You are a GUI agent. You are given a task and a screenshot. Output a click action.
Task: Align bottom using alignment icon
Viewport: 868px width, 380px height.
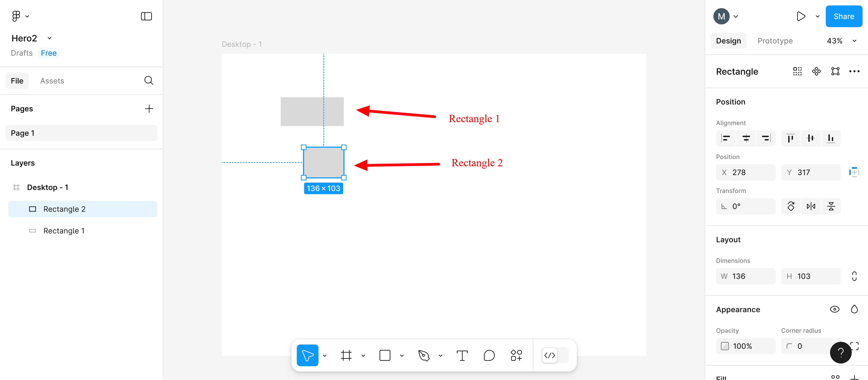pyautogui.click(x=831, y=138)
